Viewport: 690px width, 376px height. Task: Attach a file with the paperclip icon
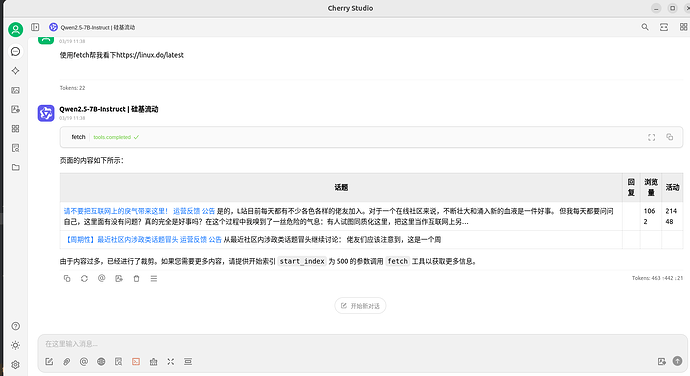coord(66,361)
